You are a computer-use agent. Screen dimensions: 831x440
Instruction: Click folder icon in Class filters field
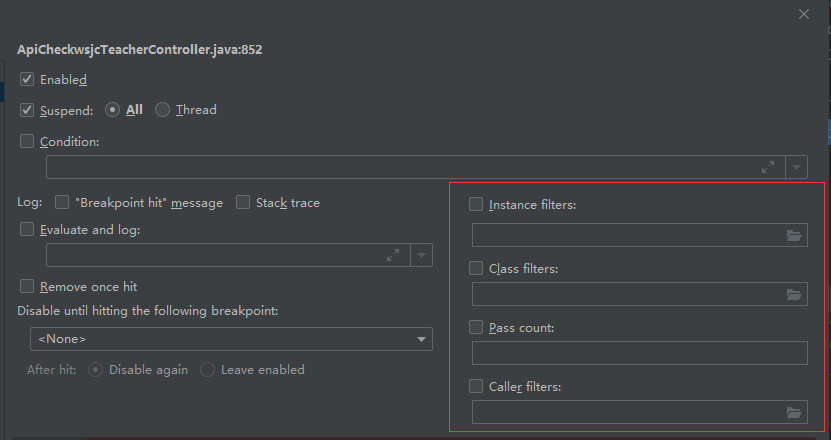(x=794, y=295)
